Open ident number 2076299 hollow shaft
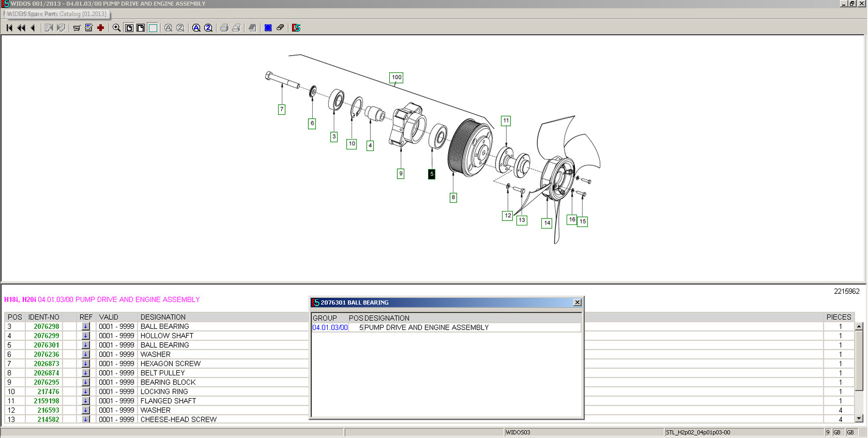 tap(46, 336)
